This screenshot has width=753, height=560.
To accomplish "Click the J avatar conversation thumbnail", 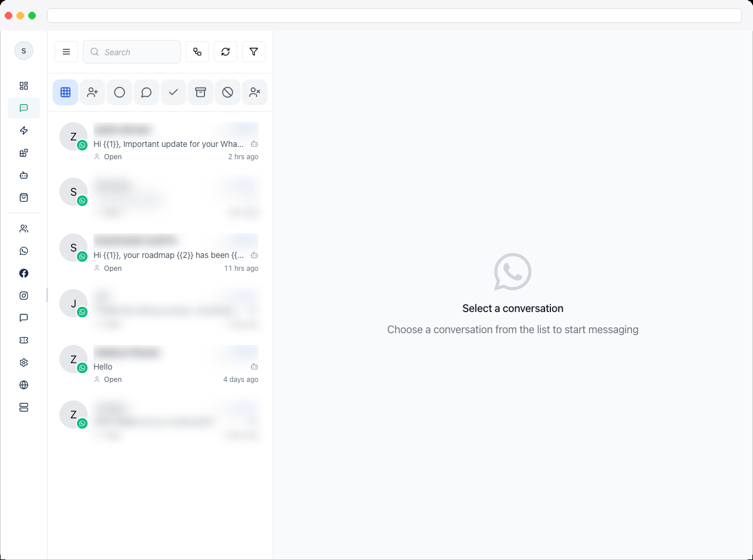I will coord(73,303).
